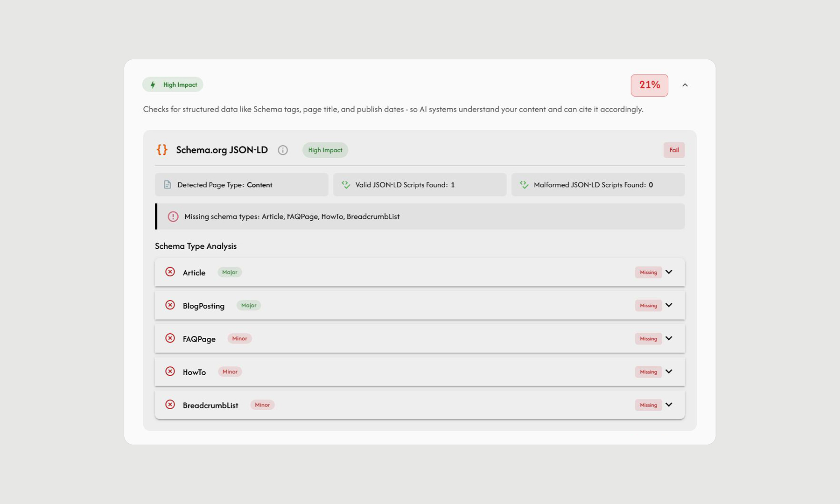Click the High Impact tag beside Schema.org title
Viewport: 840px width, 504px height.
click(x=325, y=150)
